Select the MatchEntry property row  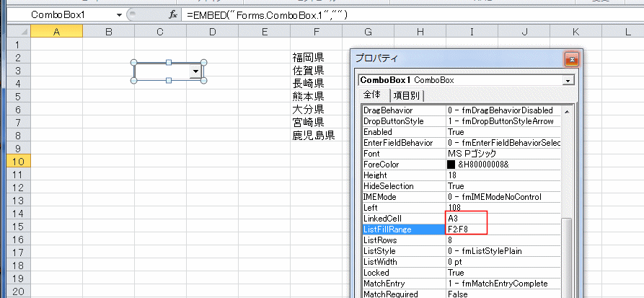click(462, 284)
